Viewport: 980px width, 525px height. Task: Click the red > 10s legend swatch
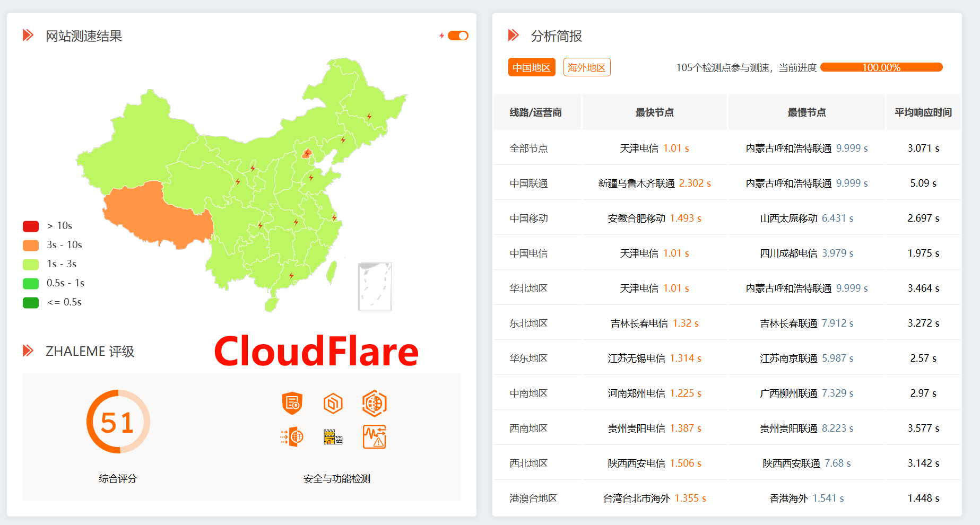tap(31, 226)
